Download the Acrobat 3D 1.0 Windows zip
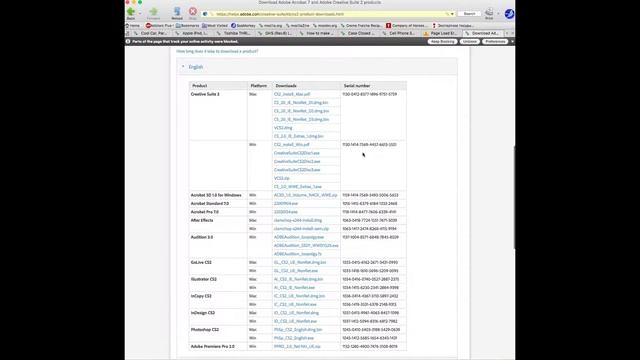 (306, 195)
